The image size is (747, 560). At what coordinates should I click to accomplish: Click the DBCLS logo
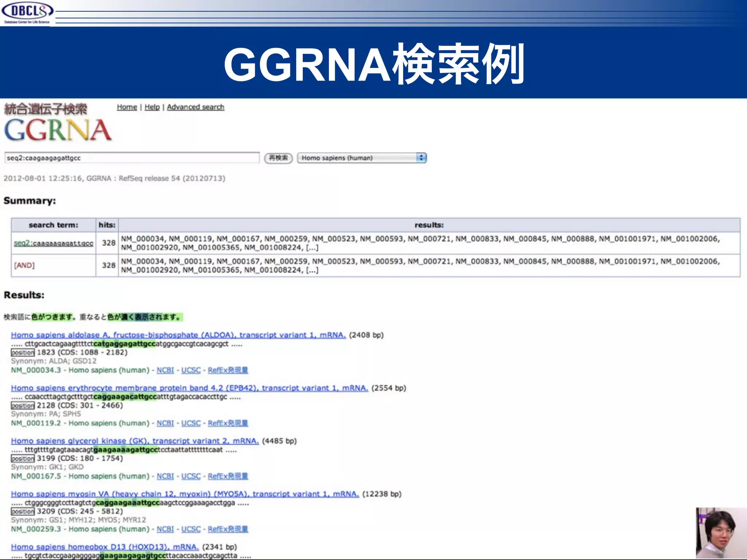coord(27,13)
